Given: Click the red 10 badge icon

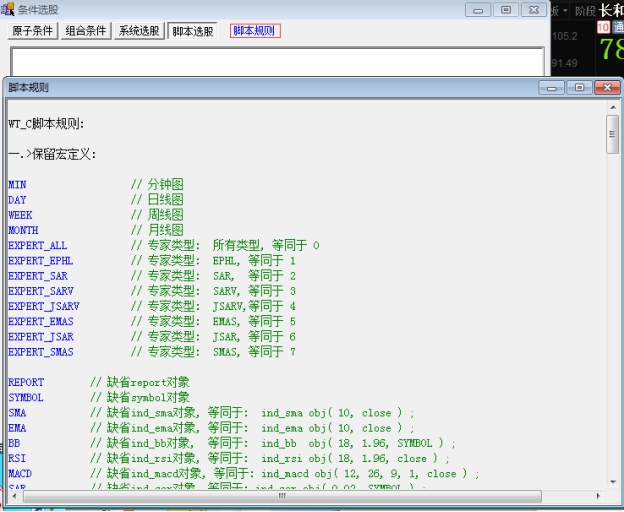Looking at the screenshot, I should click(x=603, y=27).
